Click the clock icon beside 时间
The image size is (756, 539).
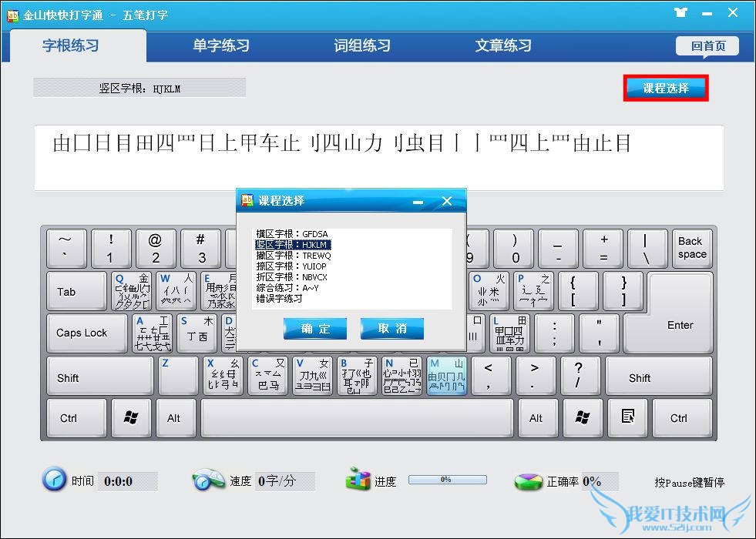[x=54, y=479]
